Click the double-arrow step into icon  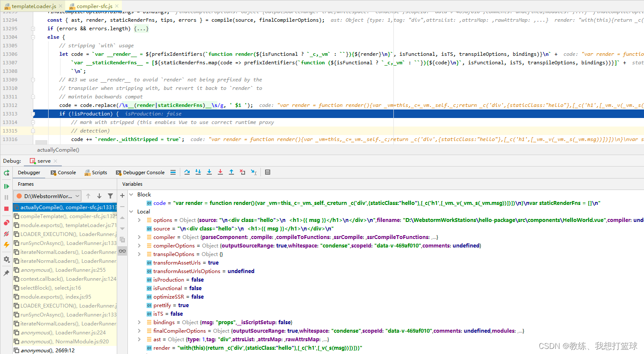click(x=198, y=172)
